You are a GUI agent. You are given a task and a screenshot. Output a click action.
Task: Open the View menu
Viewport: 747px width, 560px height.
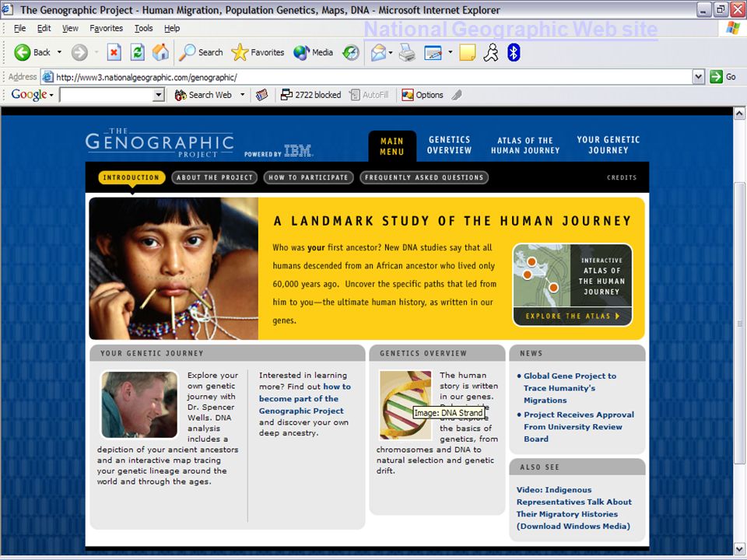70,28
